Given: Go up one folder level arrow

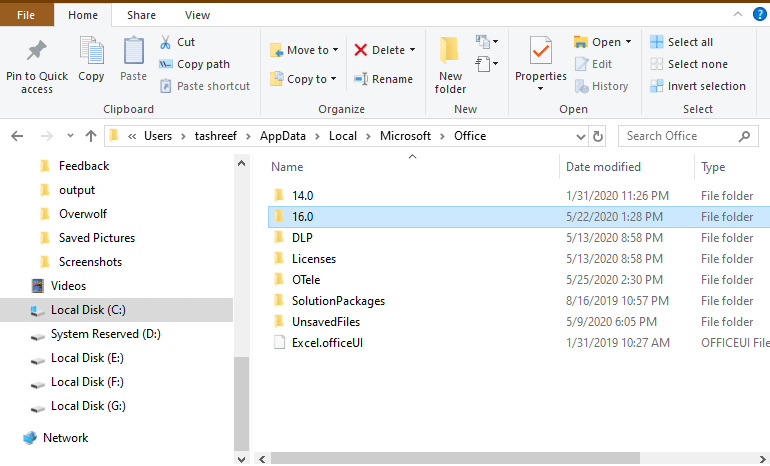Looking at the screenshot, I should coord(91,136).
